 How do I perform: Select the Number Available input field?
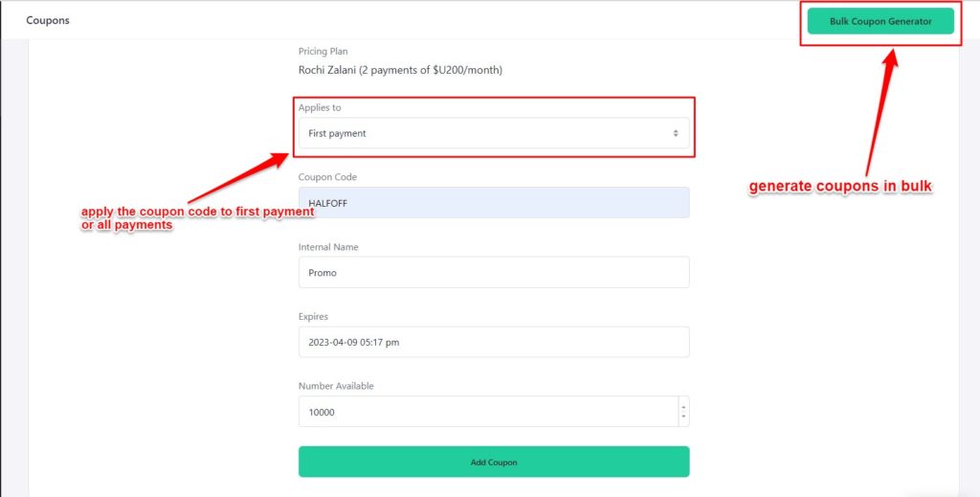point(488,412)
